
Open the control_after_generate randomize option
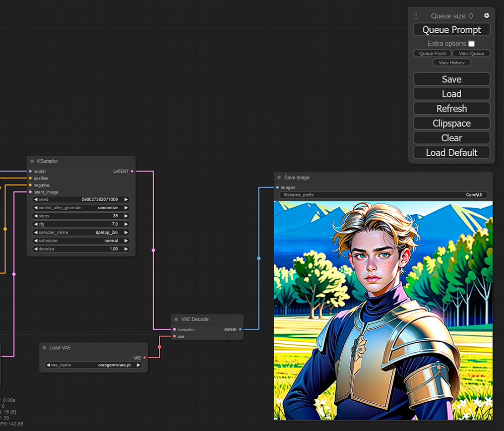pos(81,208)
